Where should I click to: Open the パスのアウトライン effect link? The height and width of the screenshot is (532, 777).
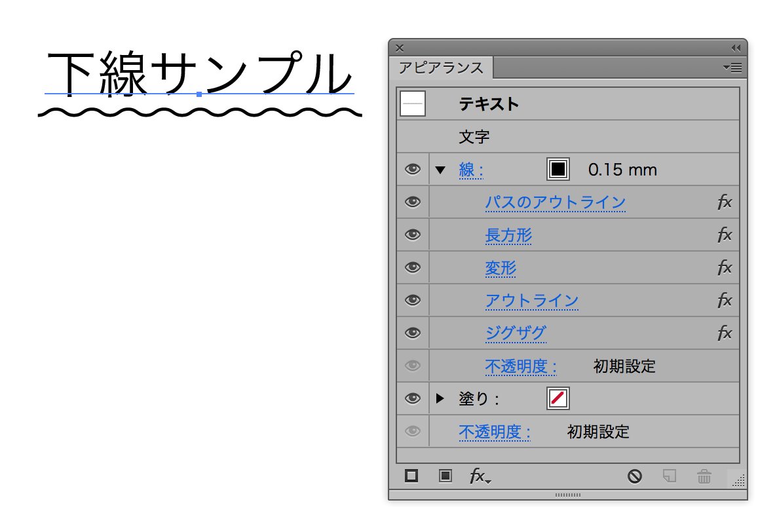tap(555, 202)
